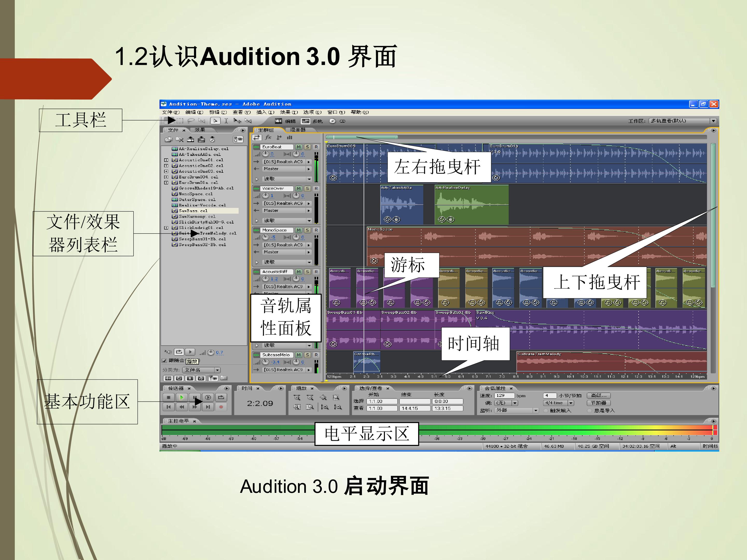The image size is (747, 560).
Task: Click the green Play button in Transport
Action: coord(182,397)
